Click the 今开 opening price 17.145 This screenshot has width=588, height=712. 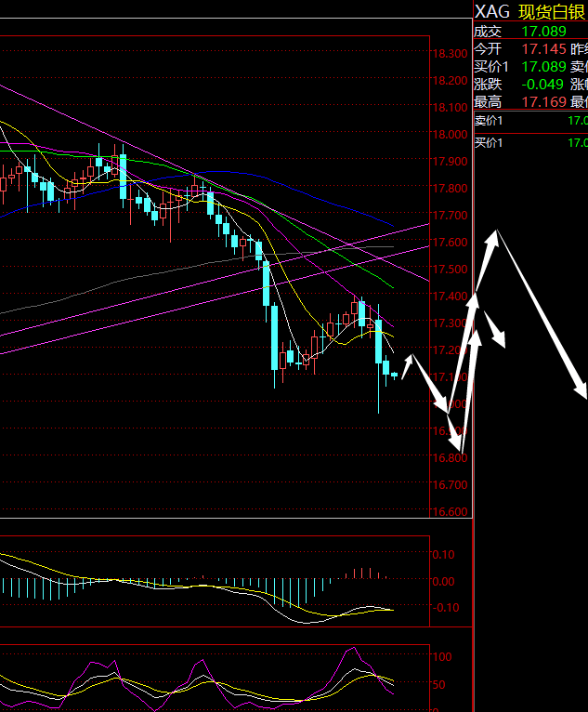click(544, 49)
